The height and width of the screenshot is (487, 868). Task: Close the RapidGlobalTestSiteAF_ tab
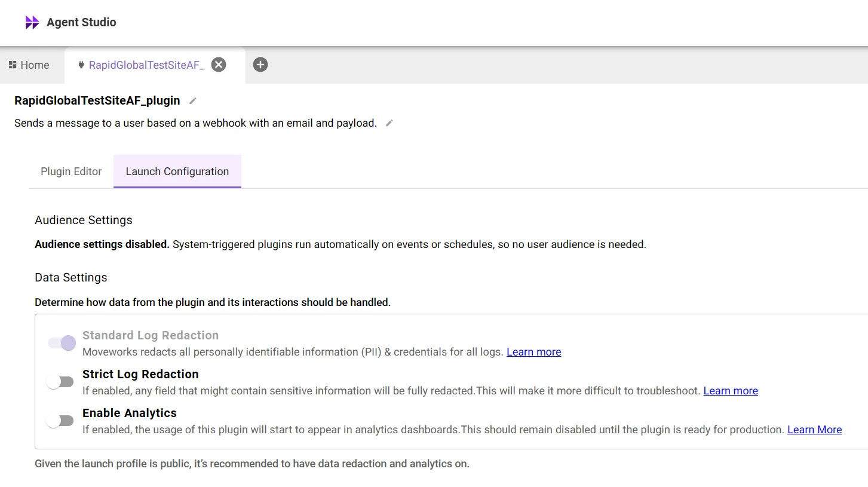[219, 65]
